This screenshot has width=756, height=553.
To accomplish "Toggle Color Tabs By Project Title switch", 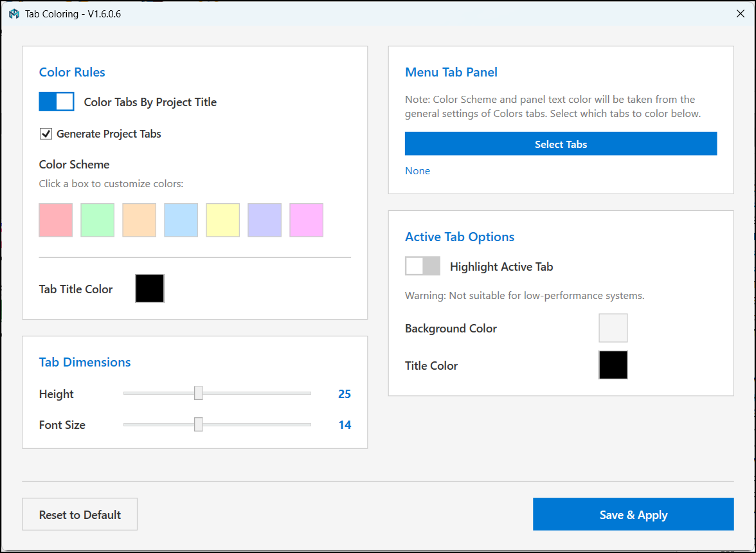I will (x=57, y=102).
